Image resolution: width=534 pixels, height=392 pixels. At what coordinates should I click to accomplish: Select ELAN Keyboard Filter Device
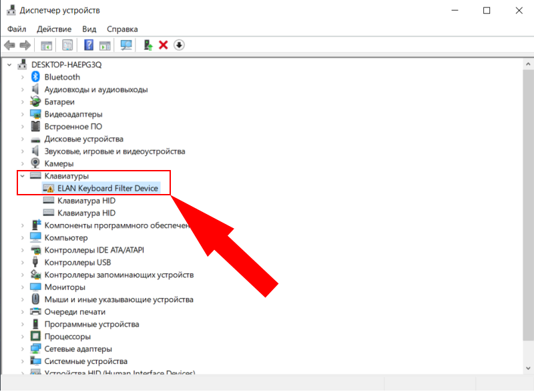107,189
